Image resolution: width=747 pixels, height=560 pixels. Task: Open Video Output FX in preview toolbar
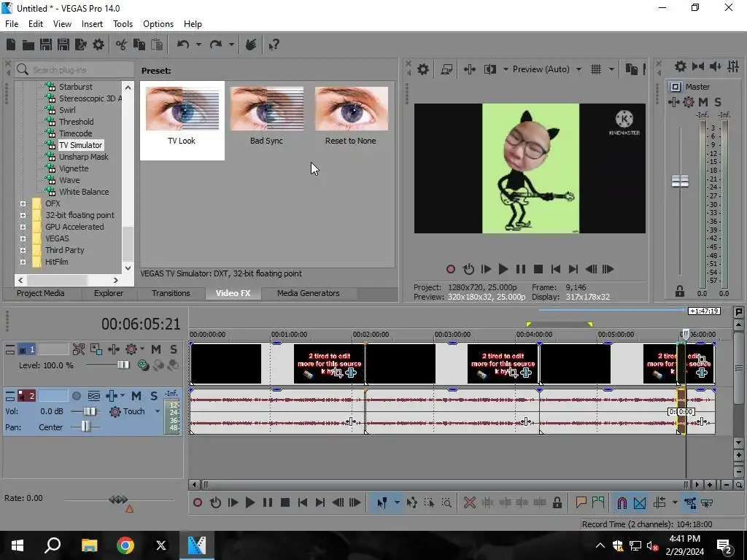[470, 69]
